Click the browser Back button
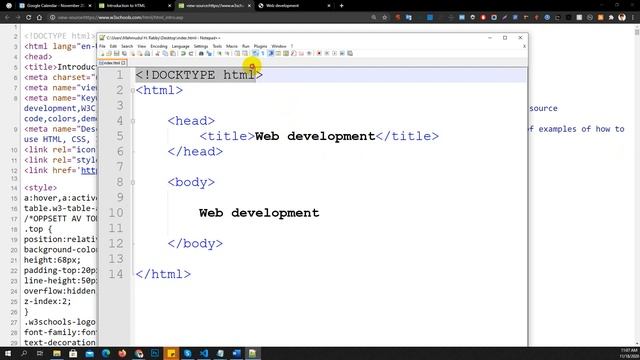Screen dimensions: 640x360 coord(7,18)
